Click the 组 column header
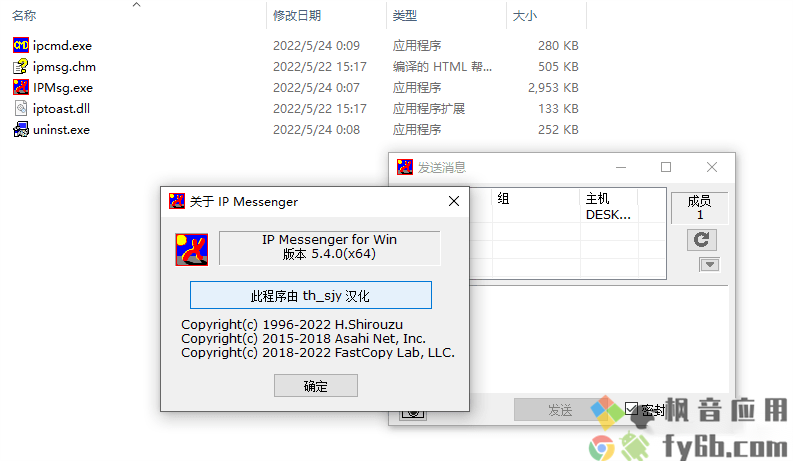Viewport: 793px width, 461px height. pyautogui.click(x=503, y=198)
